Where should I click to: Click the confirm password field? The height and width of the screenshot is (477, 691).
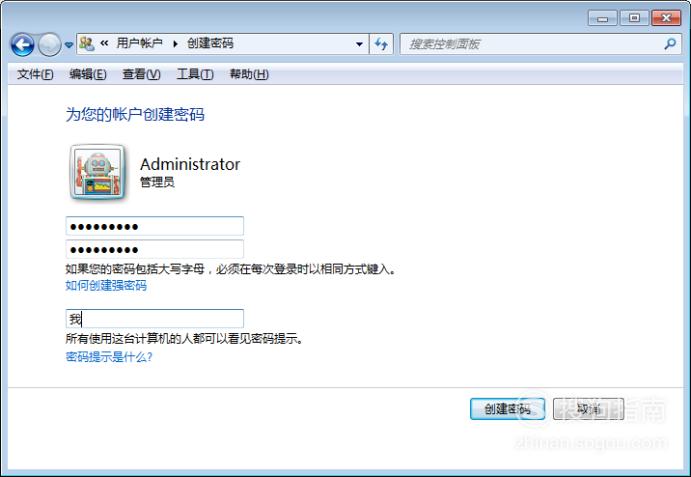coord(155,249)
